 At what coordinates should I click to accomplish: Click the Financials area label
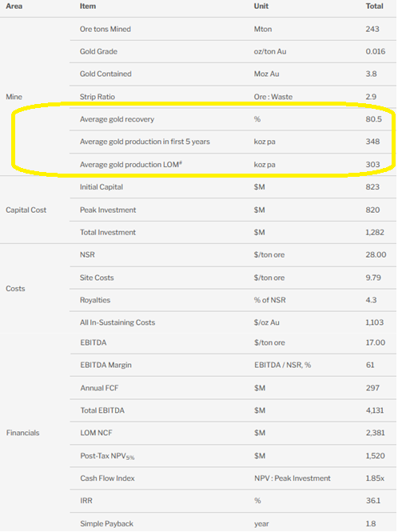(x=22, y=433)
